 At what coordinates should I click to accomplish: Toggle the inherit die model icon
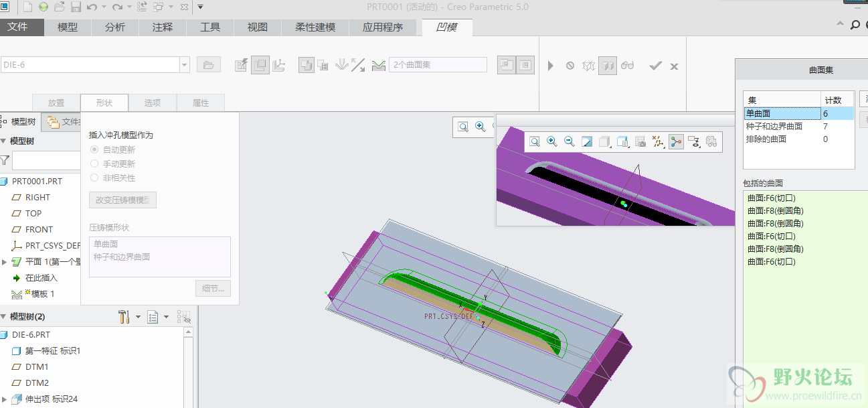point(307,65)
